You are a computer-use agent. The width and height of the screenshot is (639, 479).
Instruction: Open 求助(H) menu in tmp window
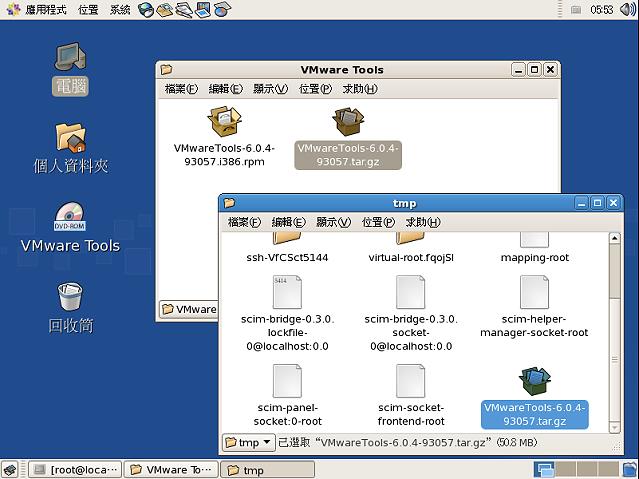tap(423, 222)
